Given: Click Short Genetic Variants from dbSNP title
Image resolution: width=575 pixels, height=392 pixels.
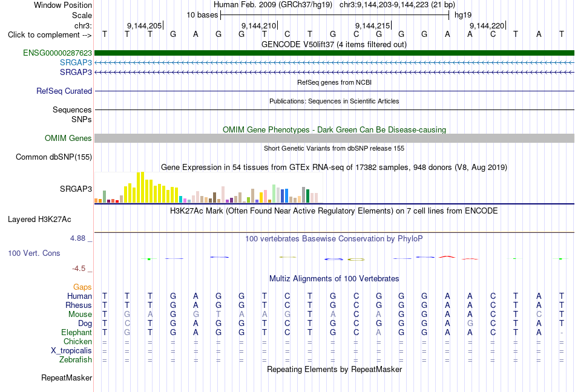Looking at the screenshot, I should pyautogui.click(x=334, y=148).
